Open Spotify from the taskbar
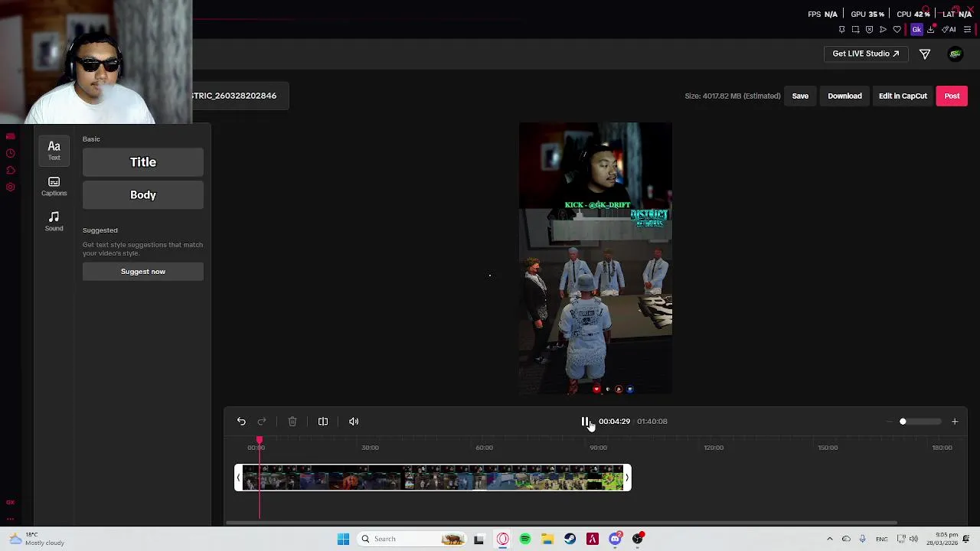The image size is (980, 551). pyautogui.click(x=525, y=539)
